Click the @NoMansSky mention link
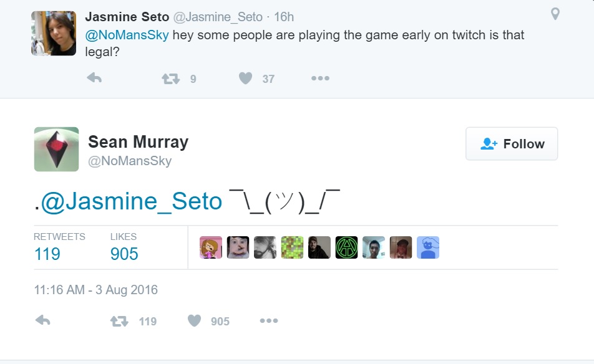594x364 pixels. [x=127, y=35]
